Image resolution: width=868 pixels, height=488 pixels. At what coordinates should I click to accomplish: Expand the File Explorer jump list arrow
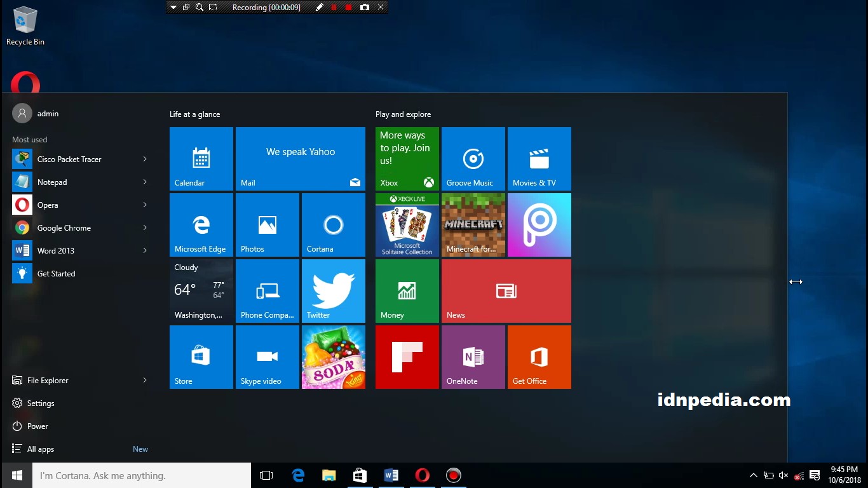tap(145, 380)
